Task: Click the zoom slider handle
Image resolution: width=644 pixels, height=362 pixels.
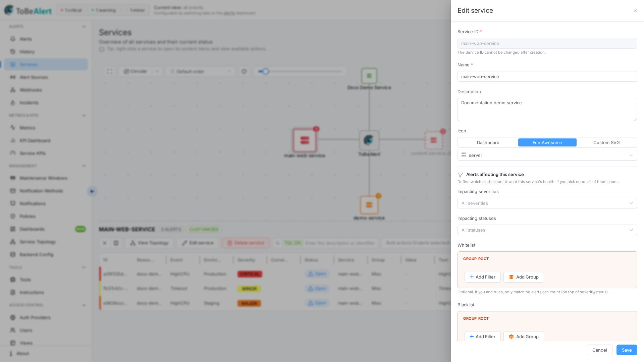Action: click(x=266, y=71)
